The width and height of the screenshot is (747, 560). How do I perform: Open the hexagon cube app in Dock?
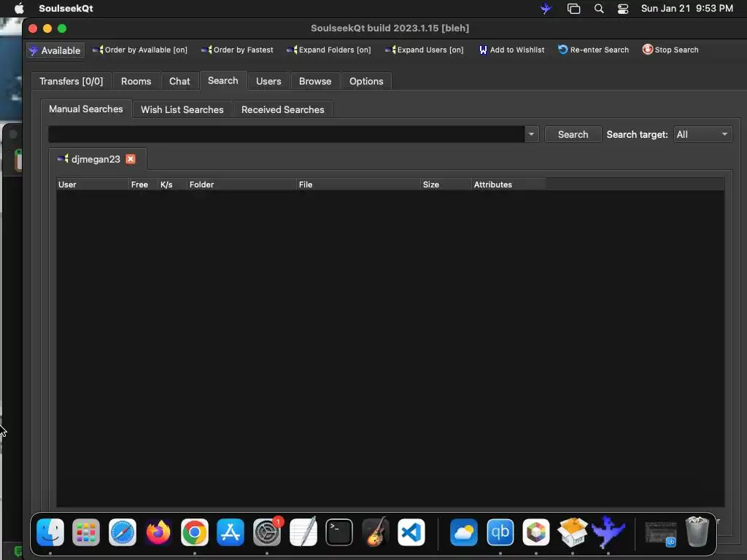coord(536,532)
